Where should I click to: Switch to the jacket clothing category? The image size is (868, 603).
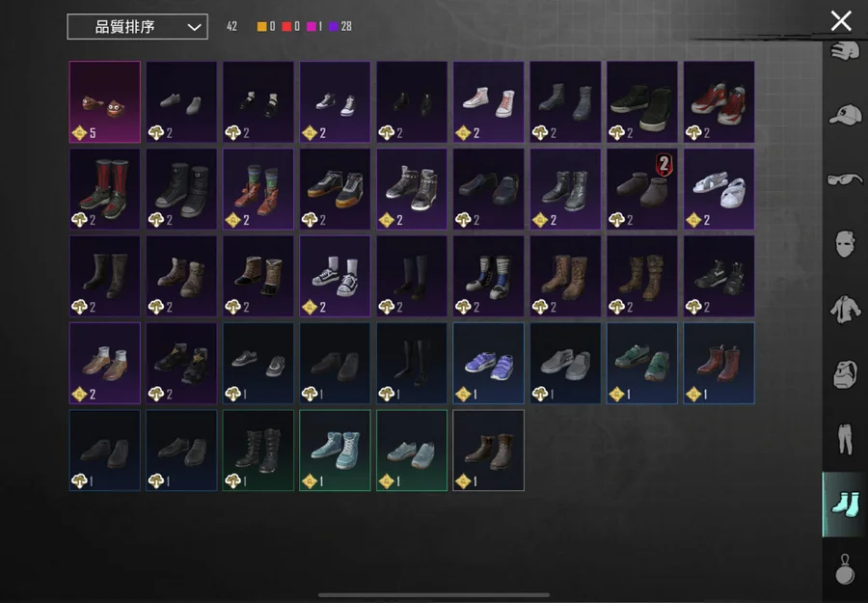coord(845,309)
